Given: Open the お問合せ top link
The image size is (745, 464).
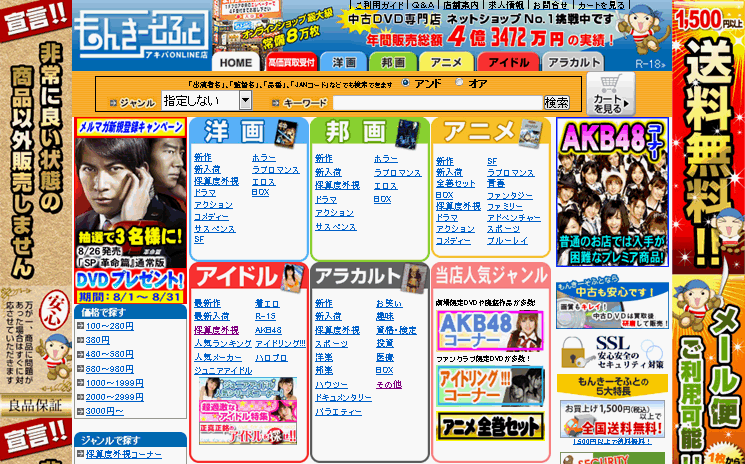Looking at the screenshot, I should pos(550,5).
